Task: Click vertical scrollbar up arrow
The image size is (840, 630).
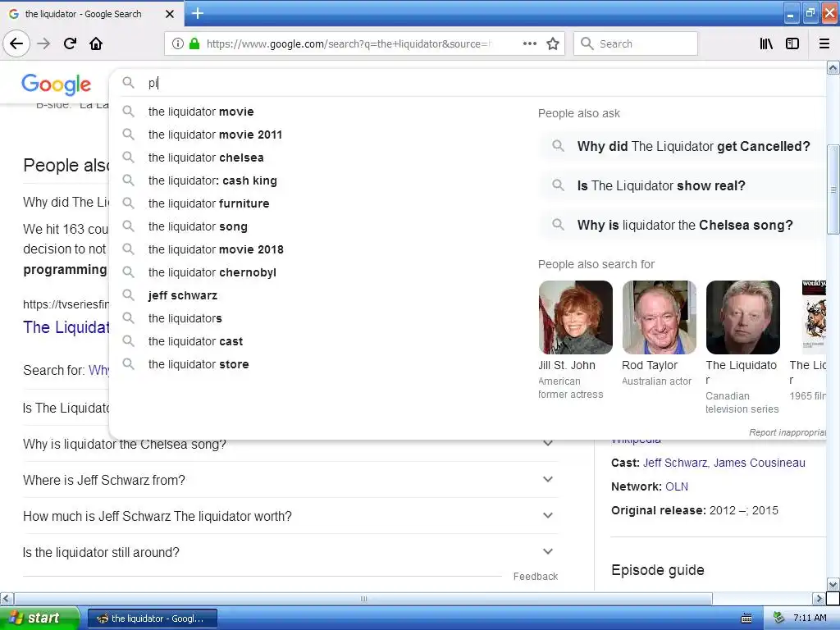Action: pyautogui.click(x=833, y=67)
